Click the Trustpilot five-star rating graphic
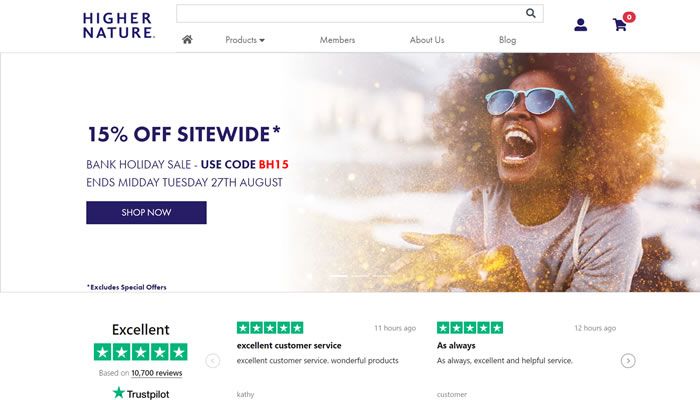Image resolution: width=700 pixels, height=400 pixels. tap(140, 352)
